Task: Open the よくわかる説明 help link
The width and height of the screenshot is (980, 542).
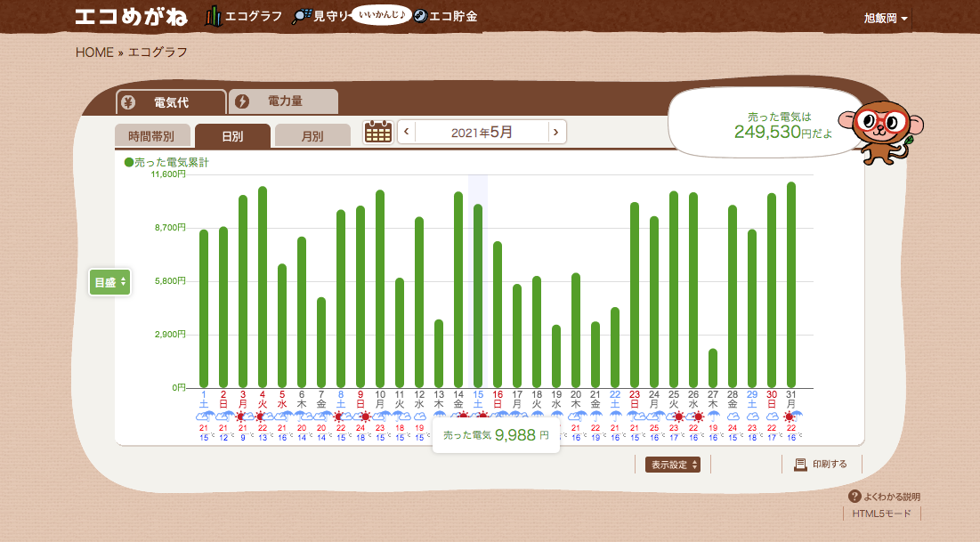Action: coord(892,497)
